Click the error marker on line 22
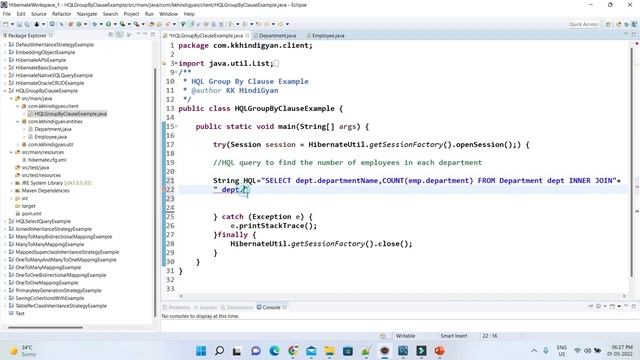The height and width of the screenshot is (360, 640). (x=164, y=189)
